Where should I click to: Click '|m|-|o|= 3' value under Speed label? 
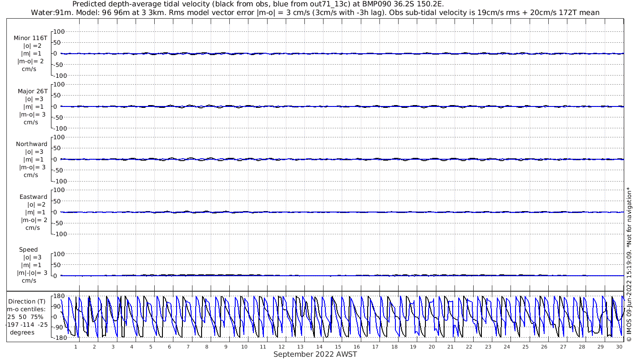click(x=32, y=273)
